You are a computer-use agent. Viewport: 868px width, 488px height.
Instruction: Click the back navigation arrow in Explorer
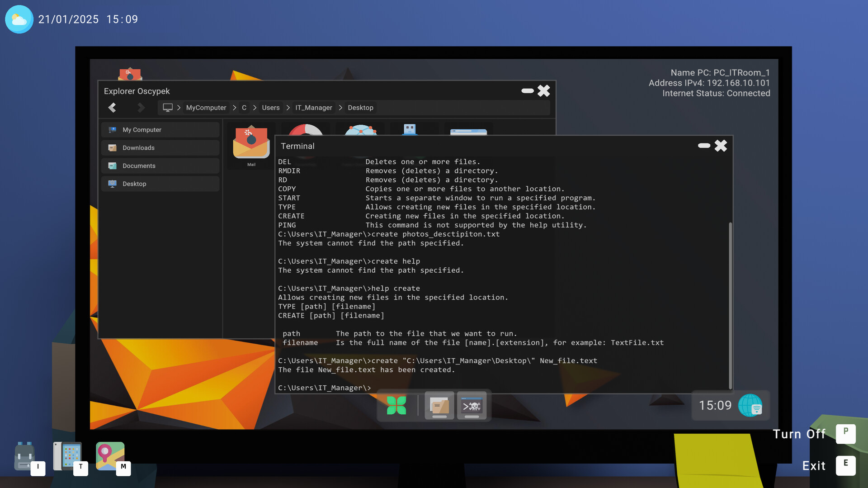[112, 108]
